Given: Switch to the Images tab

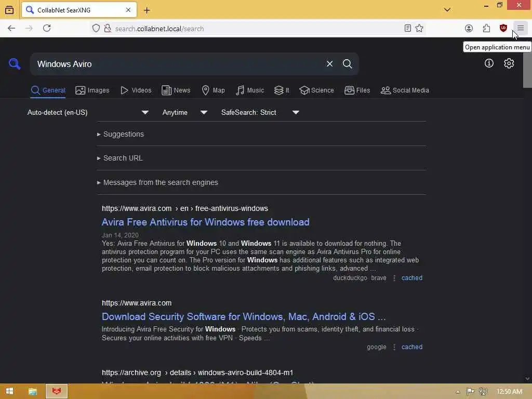Looking at the screenshot, I should click(x=92, y=90).
